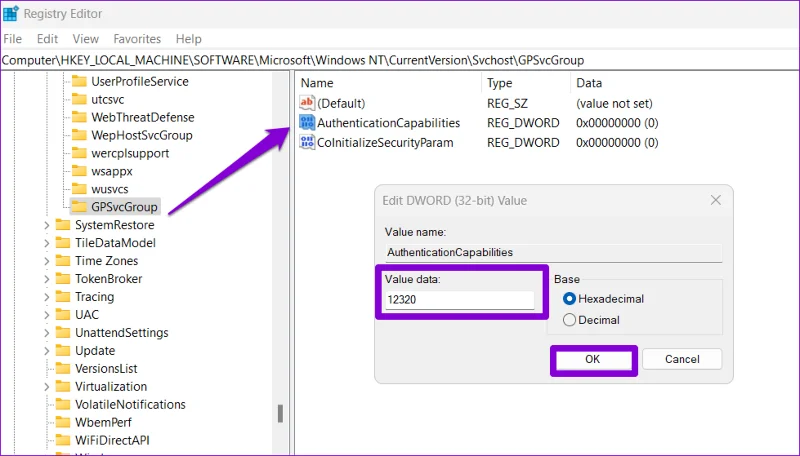Image resolution: width=800 pixels, height=456 pixels.
Task: Expand the Virtualization key
Action: click(46, 387)
